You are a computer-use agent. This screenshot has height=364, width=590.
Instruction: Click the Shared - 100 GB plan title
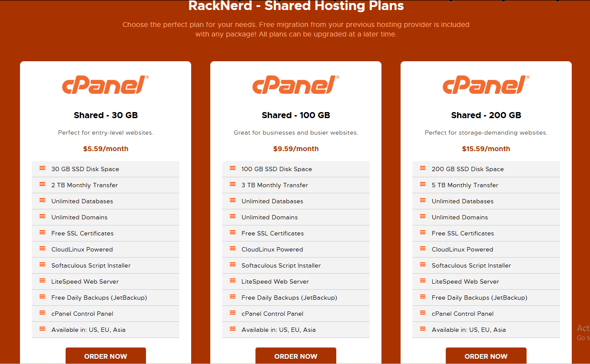pos(296,115)
